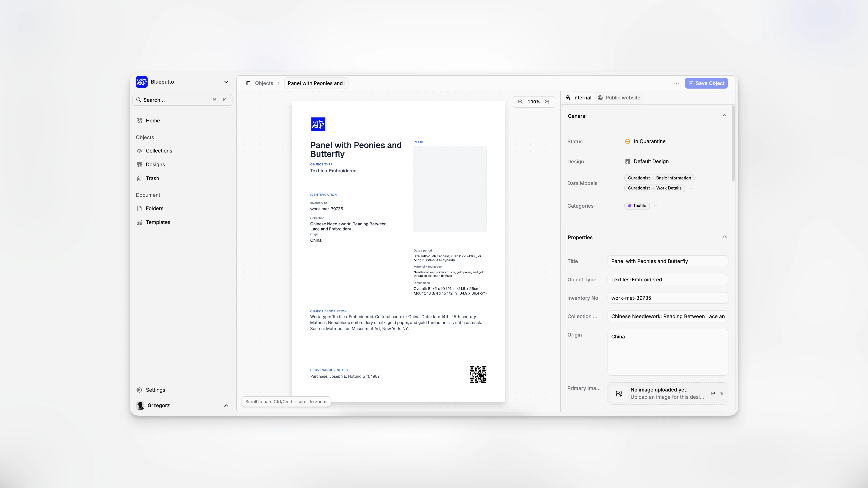Zoom in the canvas with magnifier plus
The image size is (868, 488).
pos(547,102)
